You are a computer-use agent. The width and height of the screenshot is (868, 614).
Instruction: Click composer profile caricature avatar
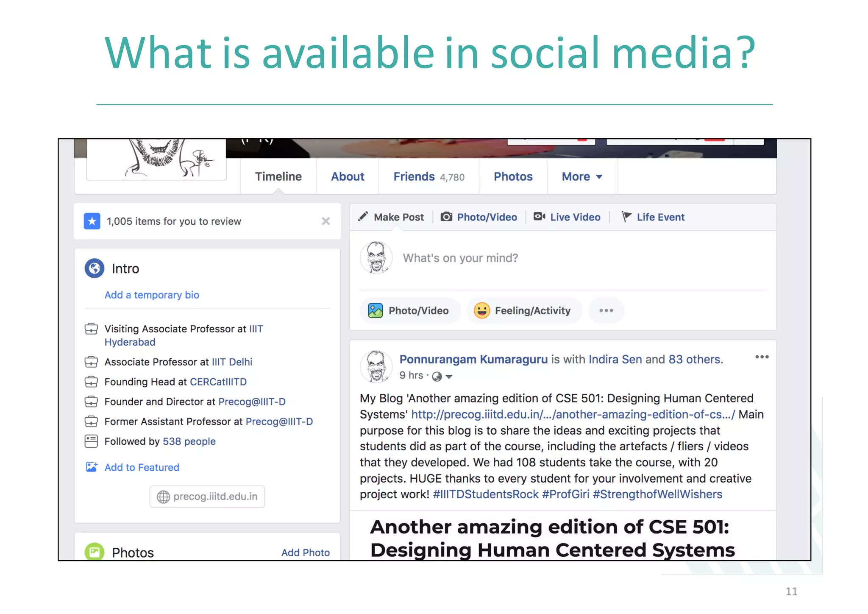(x=376, y=257)
